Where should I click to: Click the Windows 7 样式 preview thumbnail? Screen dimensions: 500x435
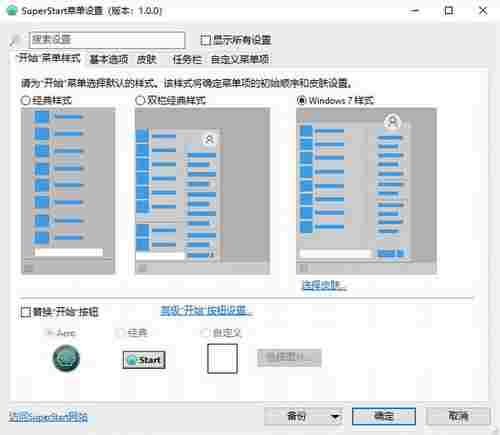pos(366,191)
